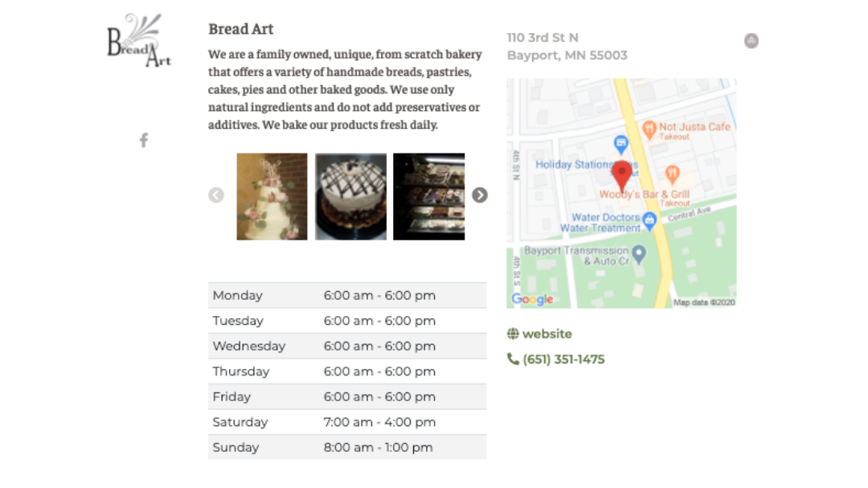Click the Bread Art logo
This screenshot has width=868, height=488.
tap(138, 40)
